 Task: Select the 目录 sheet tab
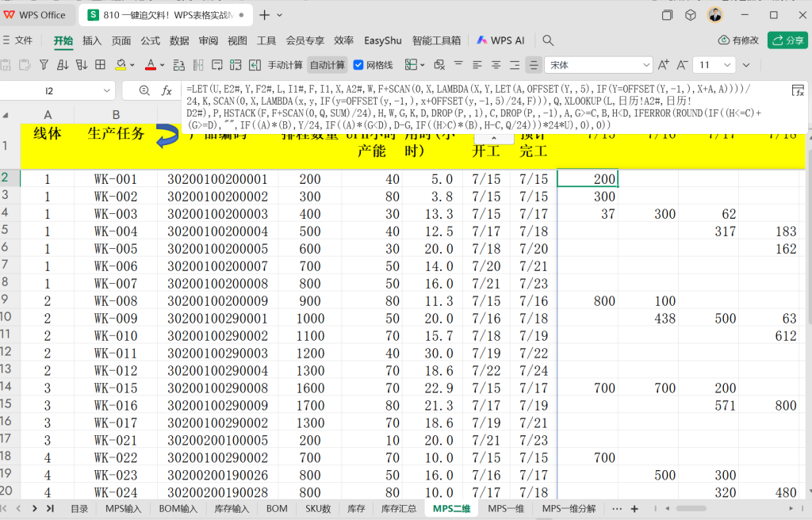[x=79, y=509]
